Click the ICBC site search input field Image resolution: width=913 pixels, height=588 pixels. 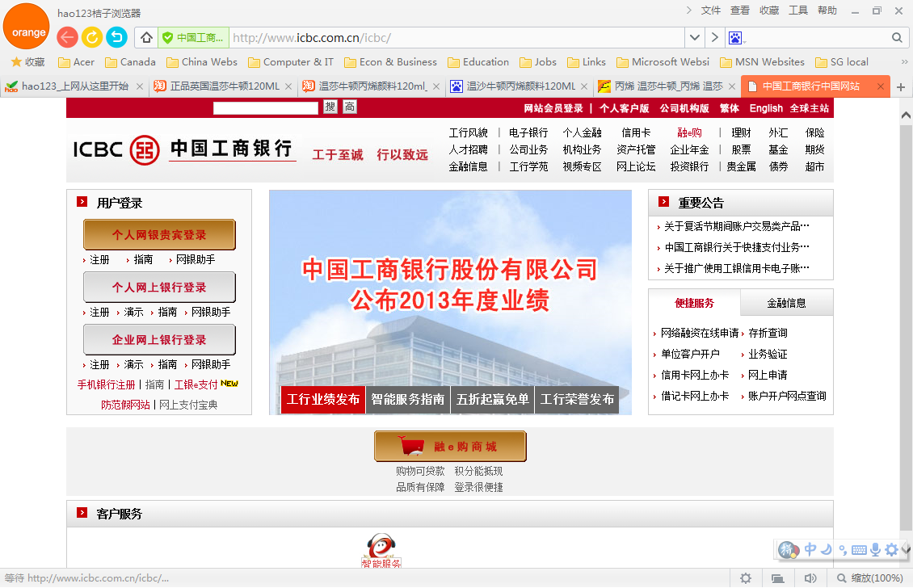266,107
